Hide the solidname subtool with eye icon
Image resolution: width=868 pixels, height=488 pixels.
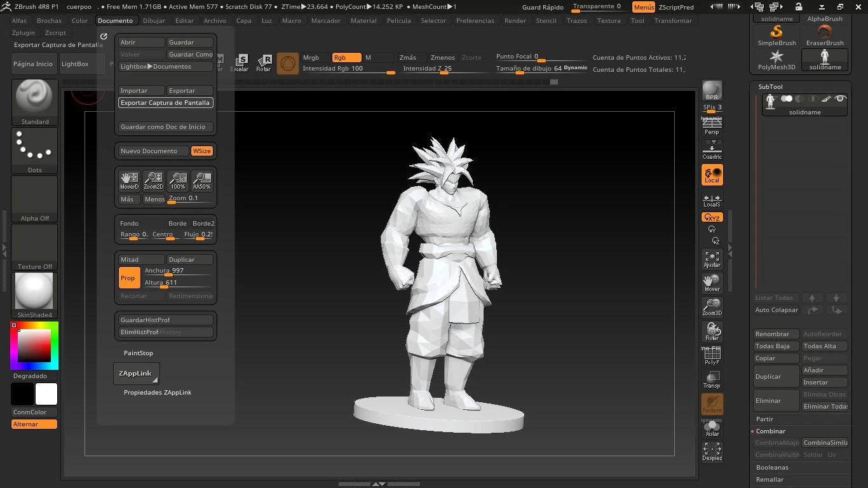point(840,98)
